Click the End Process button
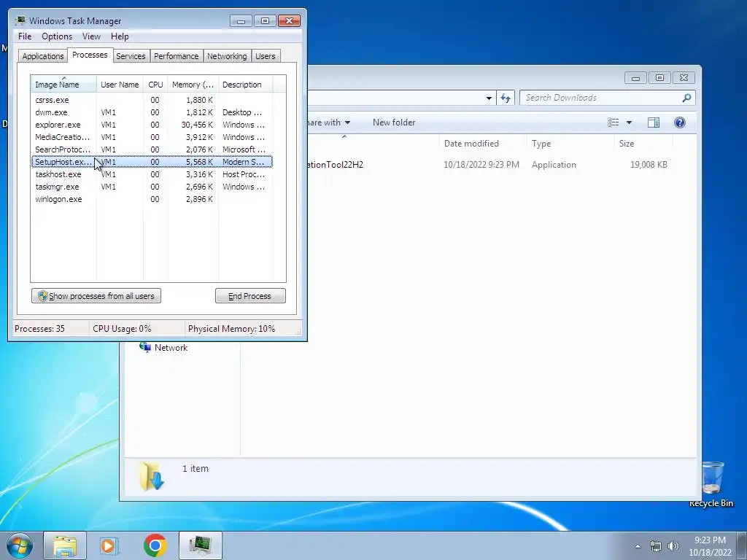Image resolution: width=747 pixels, height=560 pixels. [x=250, y=296]
